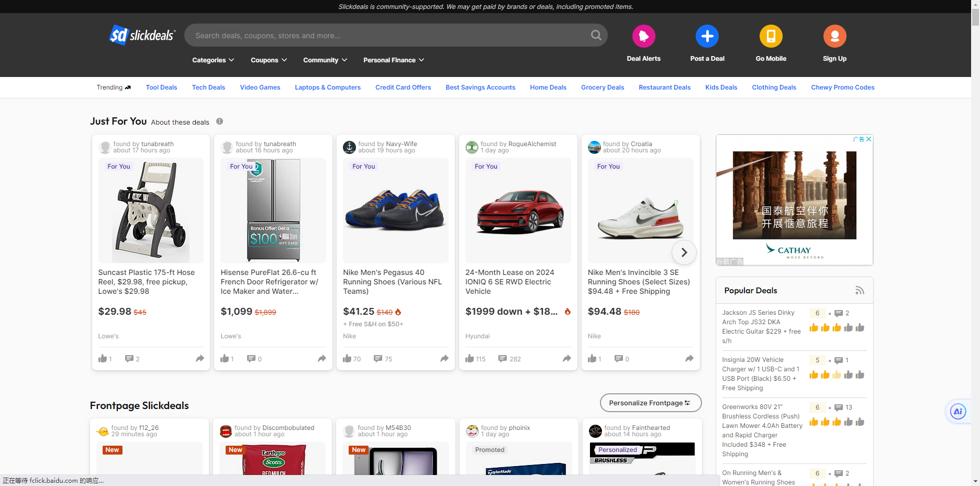This screenshot has height=486, width=980.
Task: Click the red IONIQ 6 car thumbnail
Action: tap(518, 211)
